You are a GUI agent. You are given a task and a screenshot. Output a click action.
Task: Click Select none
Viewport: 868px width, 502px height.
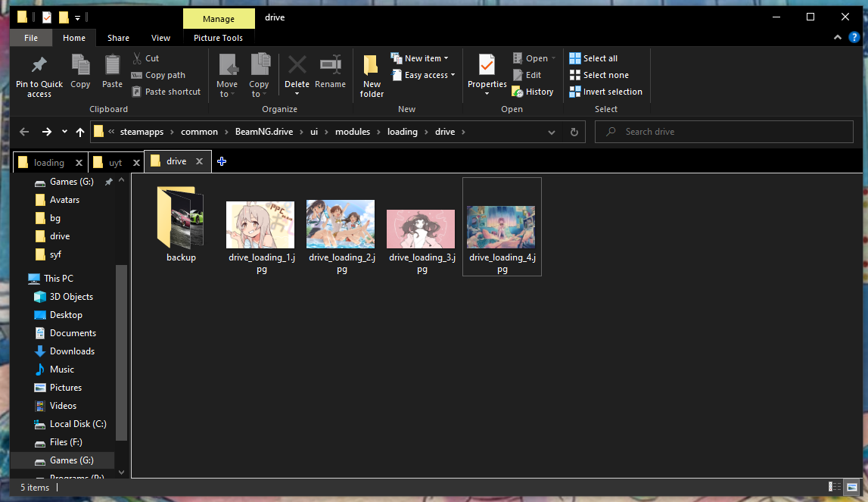tap(599, 75)
